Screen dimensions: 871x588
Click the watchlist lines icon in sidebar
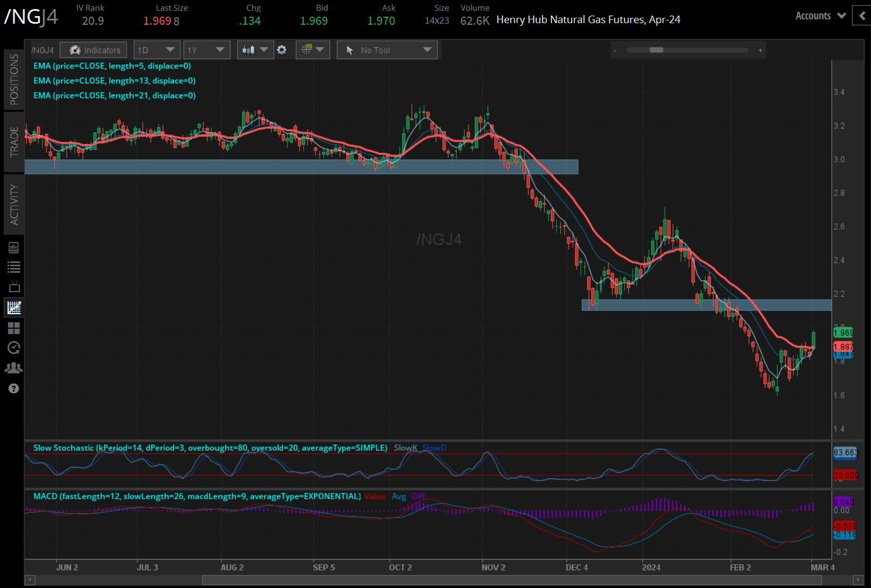point(14,267)
